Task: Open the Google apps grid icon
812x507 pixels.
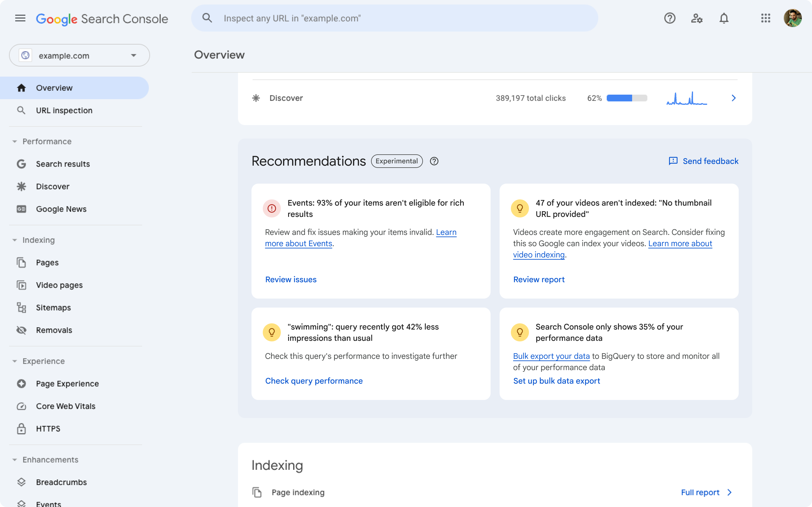Action: pyautogui.click(x=765, y=18)
